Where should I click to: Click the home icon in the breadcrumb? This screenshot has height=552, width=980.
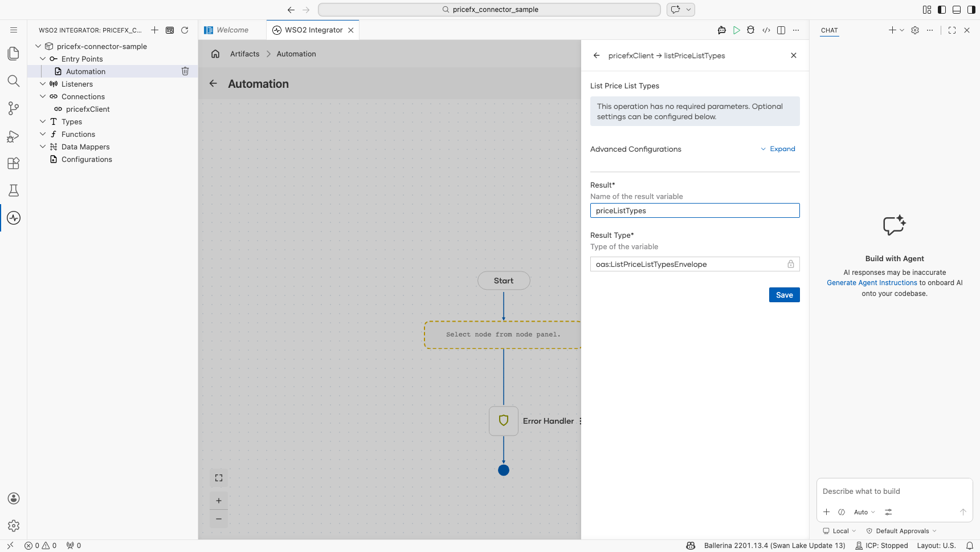(215, 54)
